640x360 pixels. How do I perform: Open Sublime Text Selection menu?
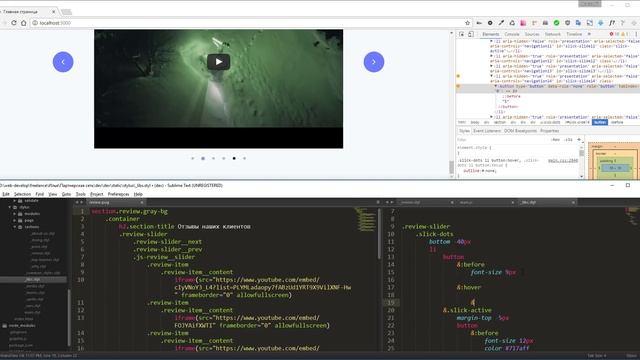pyautogui.click(x=22, y=194)
